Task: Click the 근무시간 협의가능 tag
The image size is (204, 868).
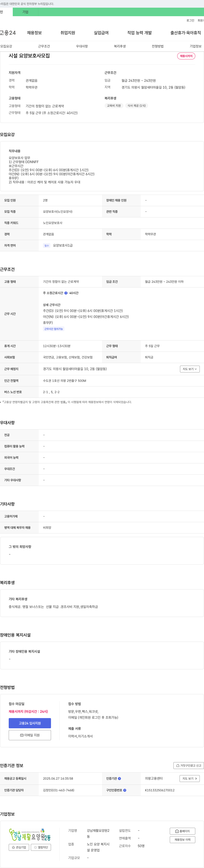Action: pyautogui.click(x=53, y=329)
